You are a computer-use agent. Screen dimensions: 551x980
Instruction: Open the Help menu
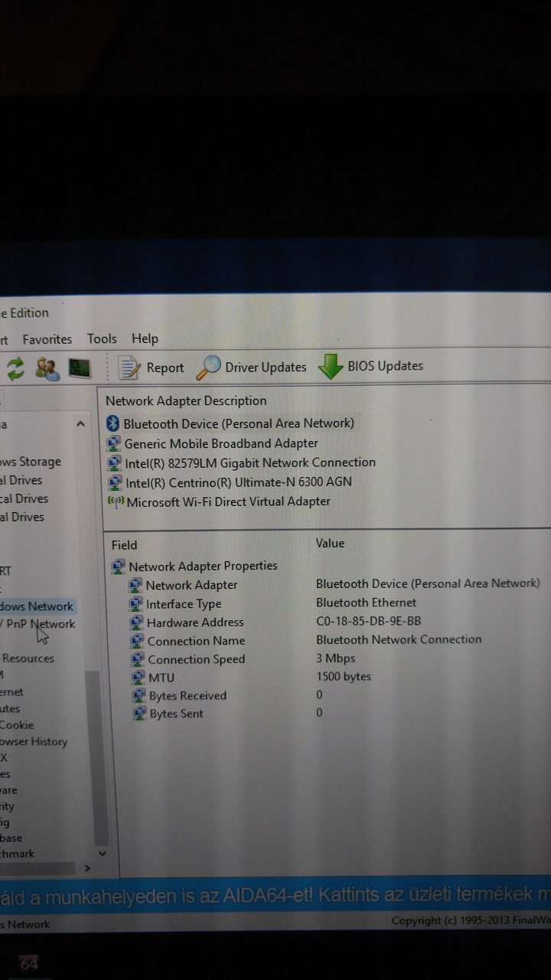coord(145,338)
